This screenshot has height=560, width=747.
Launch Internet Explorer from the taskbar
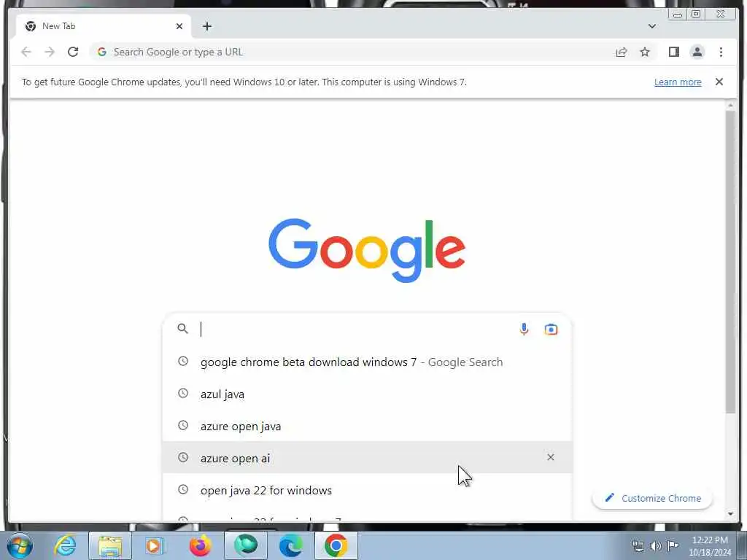click(65, 545)
